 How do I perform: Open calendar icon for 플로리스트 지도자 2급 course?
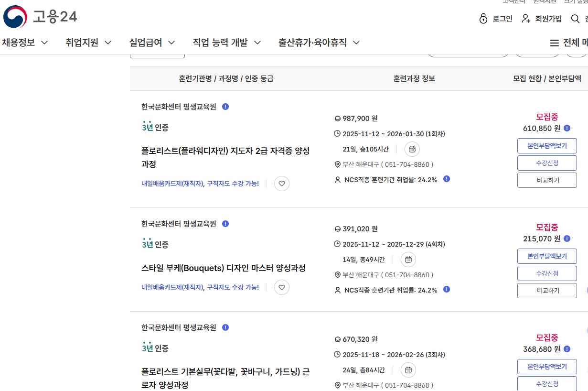[x=412, y=149]
